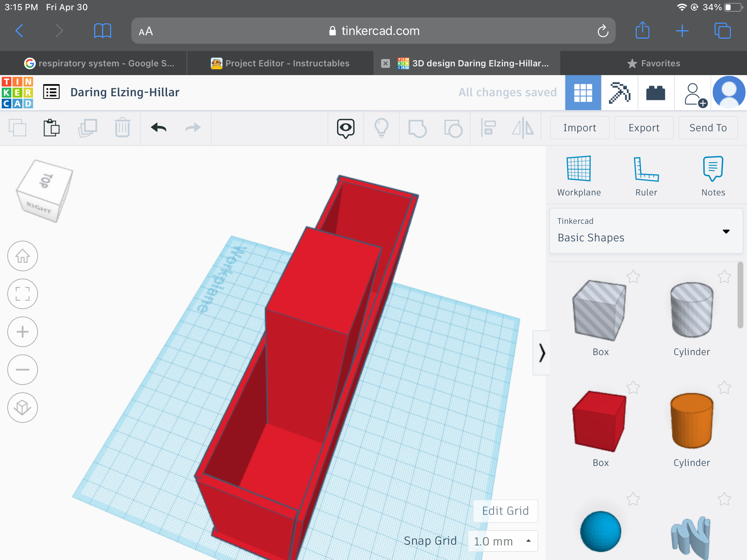Delete with the trash can icon

pyautogui.click(x=122, y=128)
